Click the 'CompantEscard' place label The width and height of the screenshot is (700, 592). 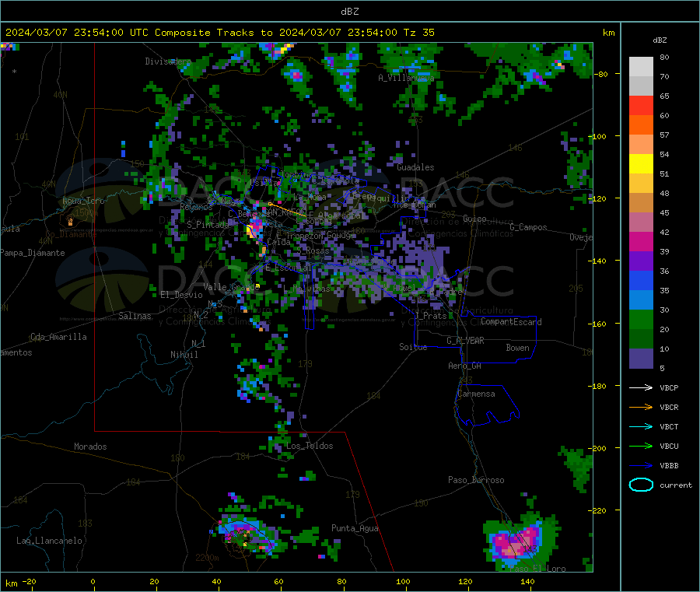tap(511, 322)
